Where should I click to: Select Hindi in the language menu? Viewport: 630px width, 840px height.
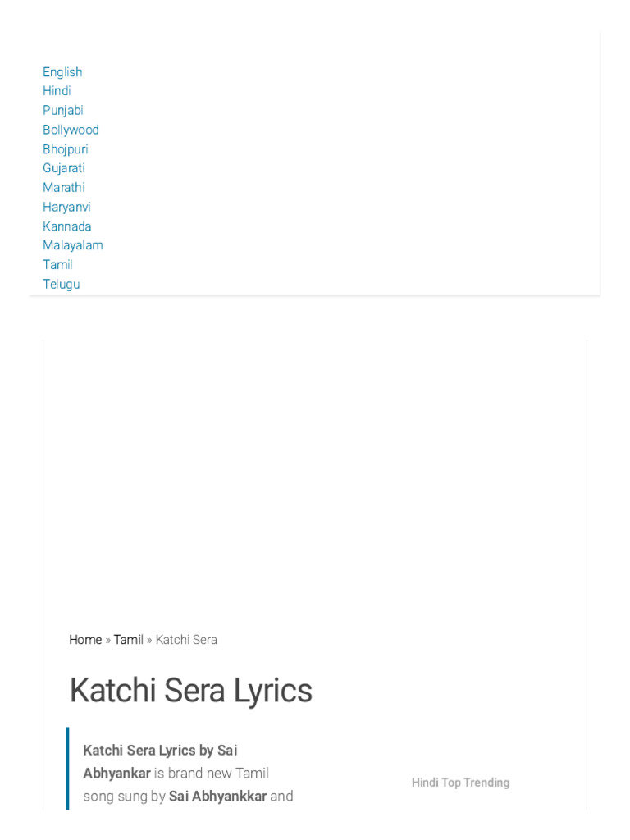(57, 91)
